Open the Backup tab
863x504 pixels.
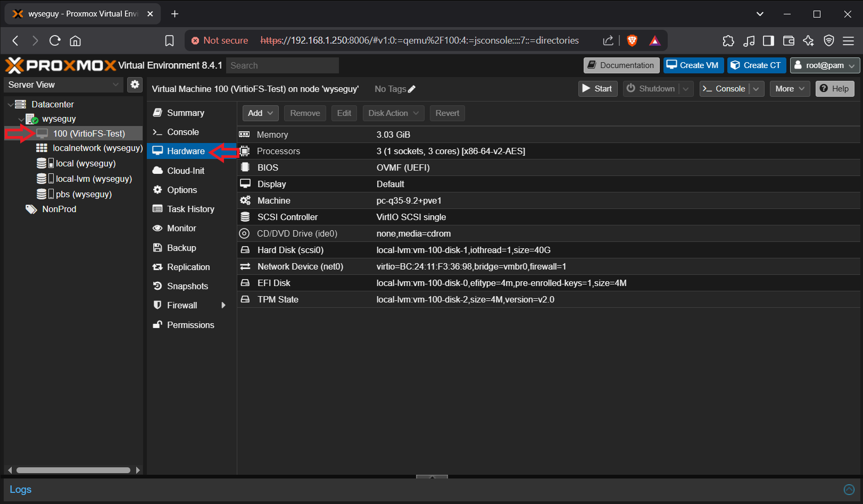pyautogui.click(x=192, y=248)
